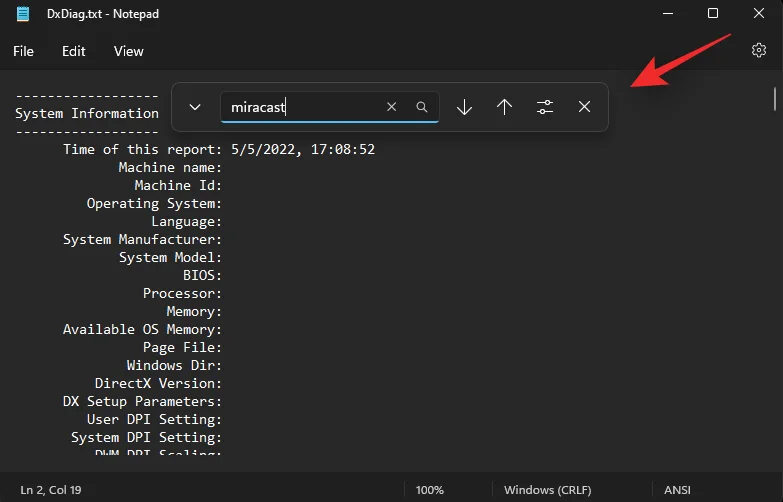783x502 pixels.
Task: Find previous match with up arrow
Action: pos(504,107)
